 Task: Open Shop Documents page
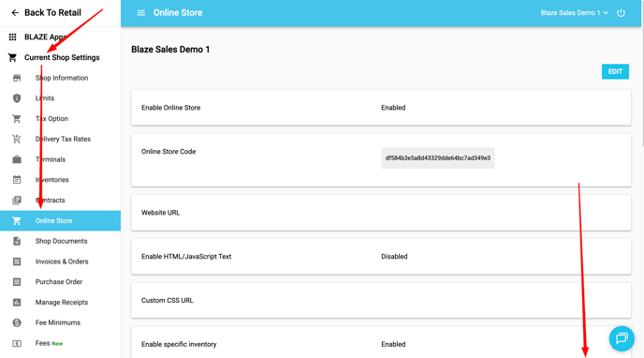[60, 241]
